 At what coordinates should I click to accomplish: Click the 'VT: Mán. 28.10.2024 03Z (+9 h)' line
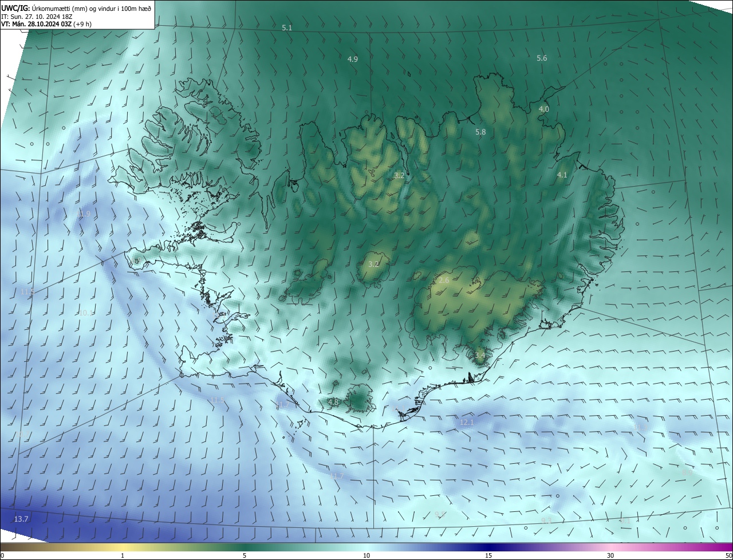point(46,24)
